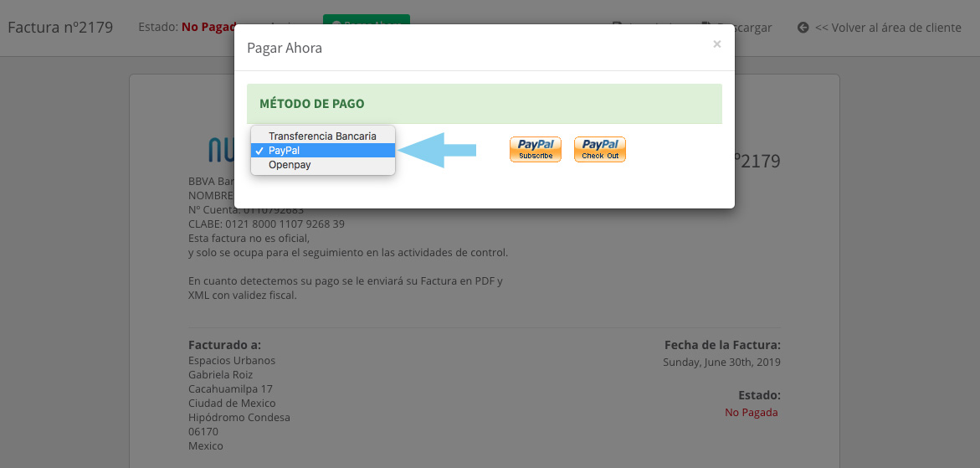Click the PayPal Check Out button

[x=600, y=149]
